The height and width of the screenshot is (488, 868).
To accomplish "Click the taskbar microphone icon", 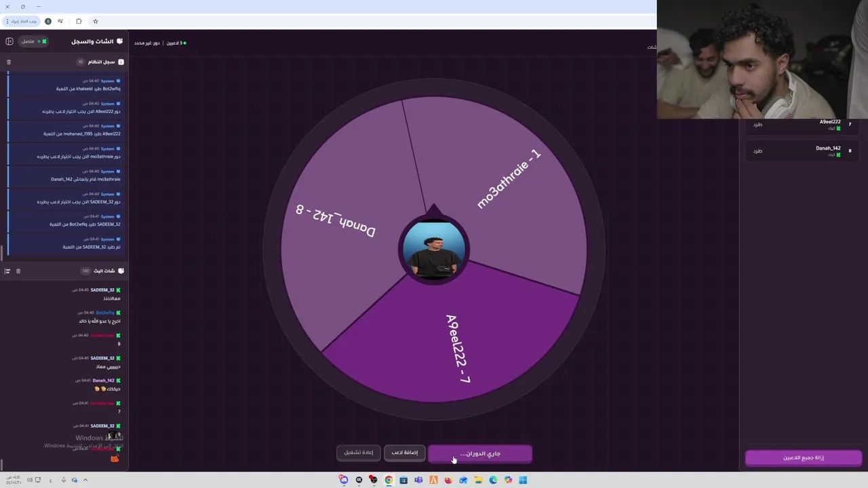I will (63, 480).
